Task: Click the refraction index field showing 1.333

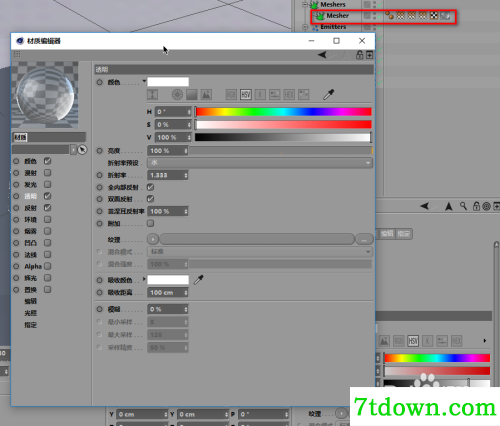Action: 168,175
